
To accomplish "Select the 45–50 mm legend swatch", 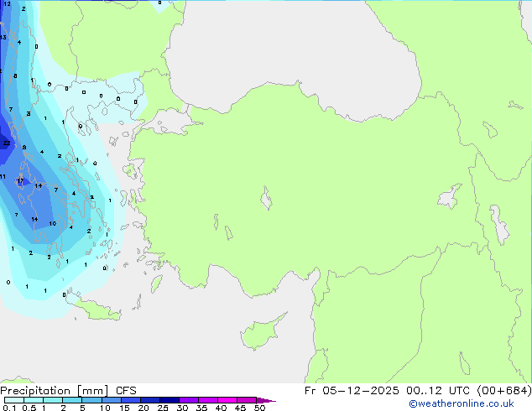I will [x=247, y=400].
